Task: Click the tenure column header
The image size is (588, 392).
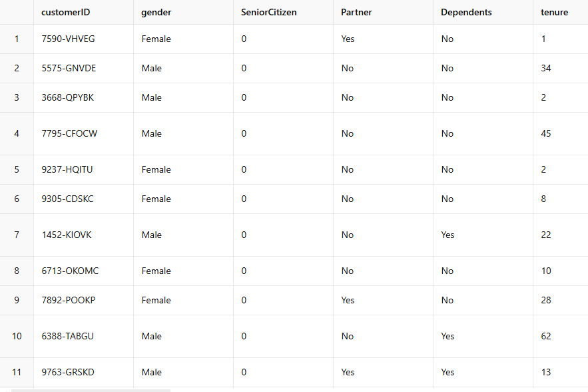Action: coord(560,12)
